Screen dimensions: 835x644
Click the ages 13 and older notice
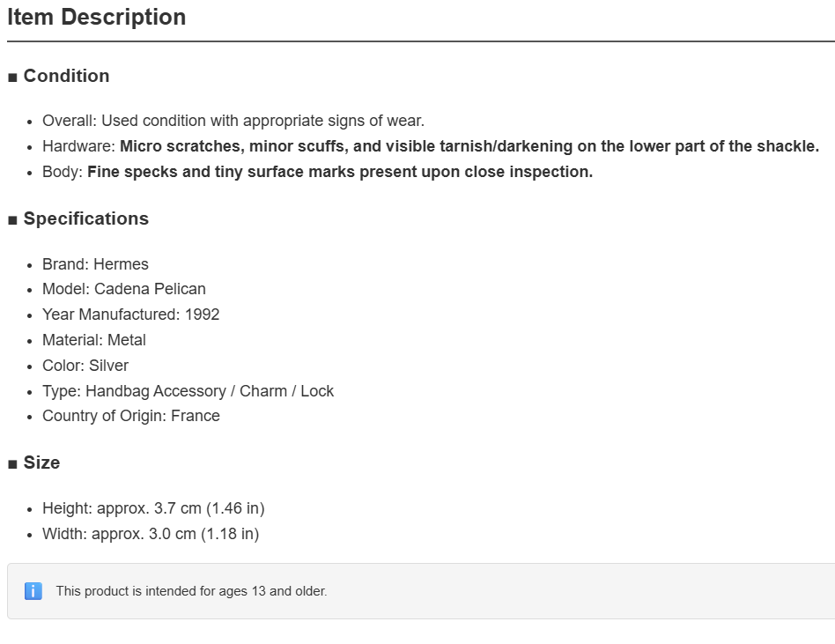[x=192, y=591]
